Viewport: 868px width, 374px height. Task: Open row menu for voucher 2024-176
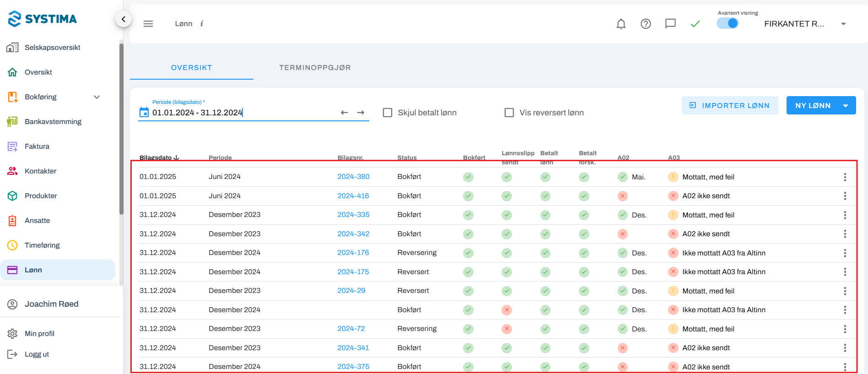845,253
